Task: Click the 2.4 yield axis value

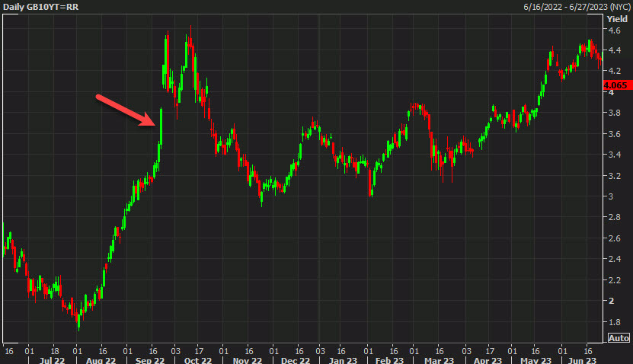Action: click(615, 259)
